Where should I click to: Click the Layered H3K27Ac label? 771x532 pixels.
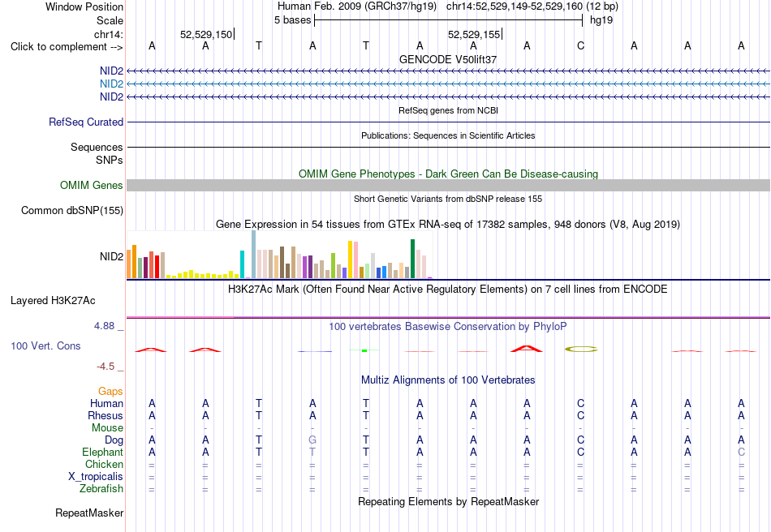(x=53, y=301)
